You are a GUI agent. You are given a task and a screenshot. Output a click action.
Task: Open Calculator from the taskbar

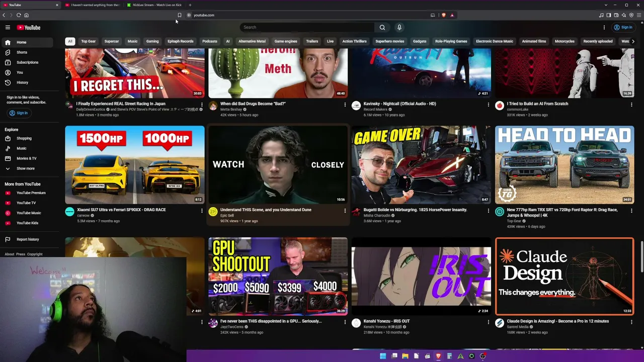pyautogui.click(x=449, y=356)
